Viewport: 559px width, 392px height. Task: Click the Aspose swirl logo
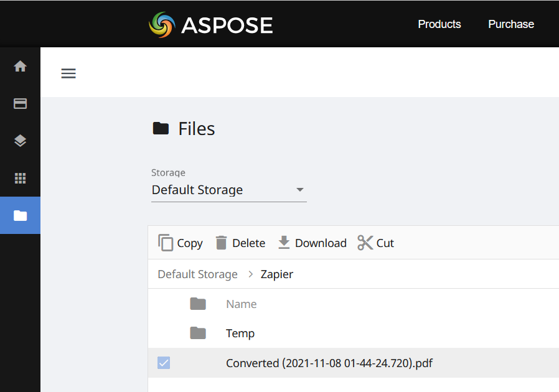click(162, 25)
